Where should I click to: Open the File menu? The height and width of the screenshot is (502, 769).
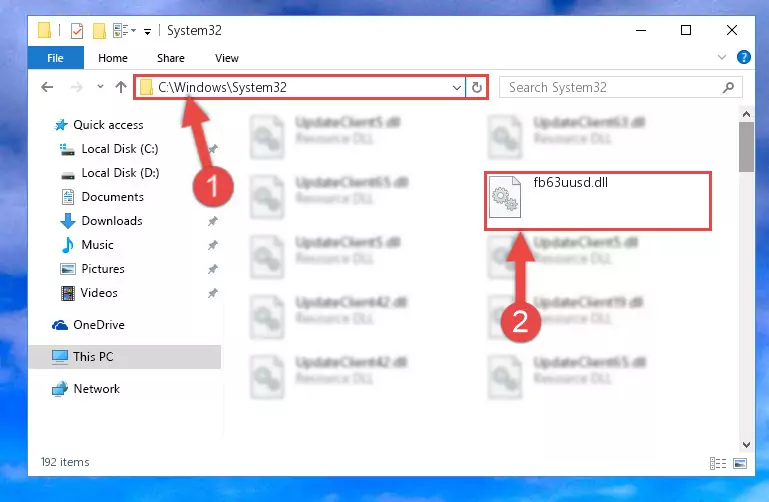55,58
